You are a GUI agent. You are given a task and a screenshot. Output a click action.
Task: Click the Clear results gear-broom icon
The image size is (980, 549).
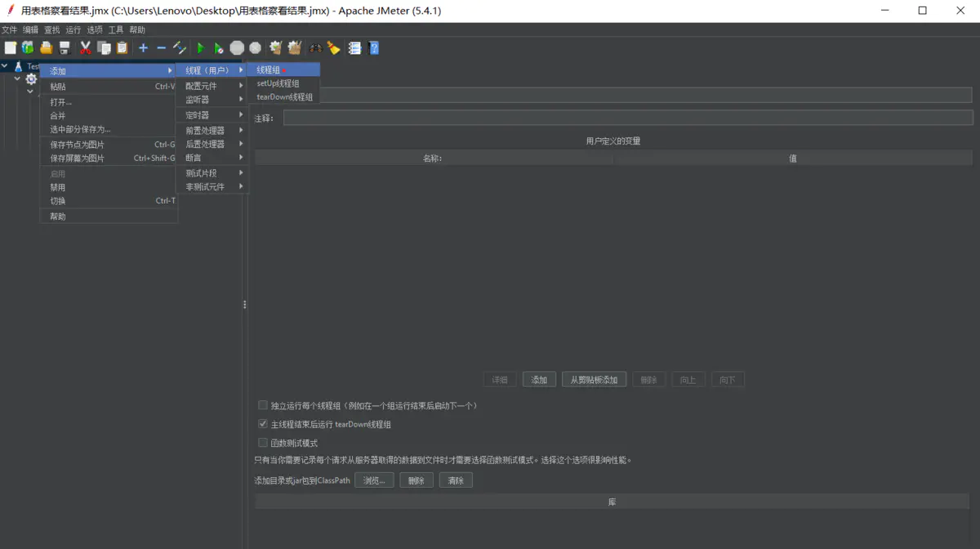pos(276,48)
